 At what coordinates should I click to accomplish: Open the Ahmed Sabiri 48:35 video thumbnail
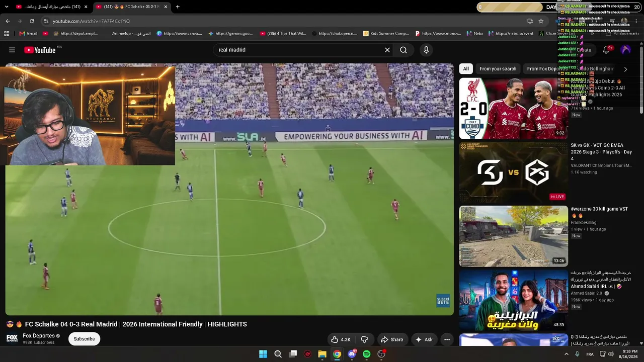pyautogui.click(x=513, y=301)
